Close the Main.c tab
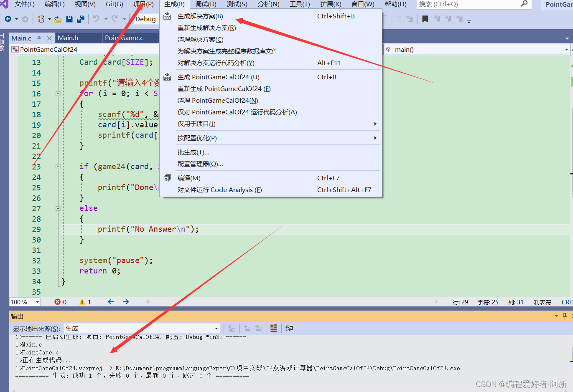 click(49, 38)
